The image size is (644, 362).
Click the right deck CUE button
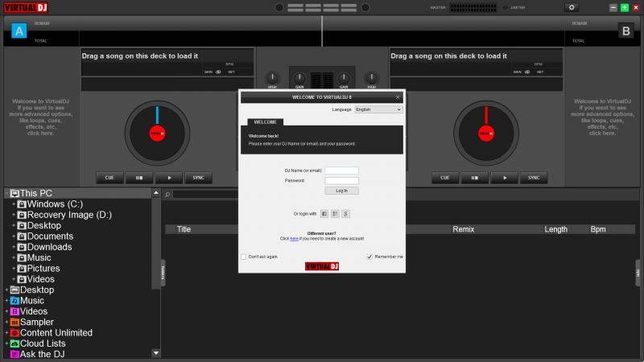click(x=445, y=178)
